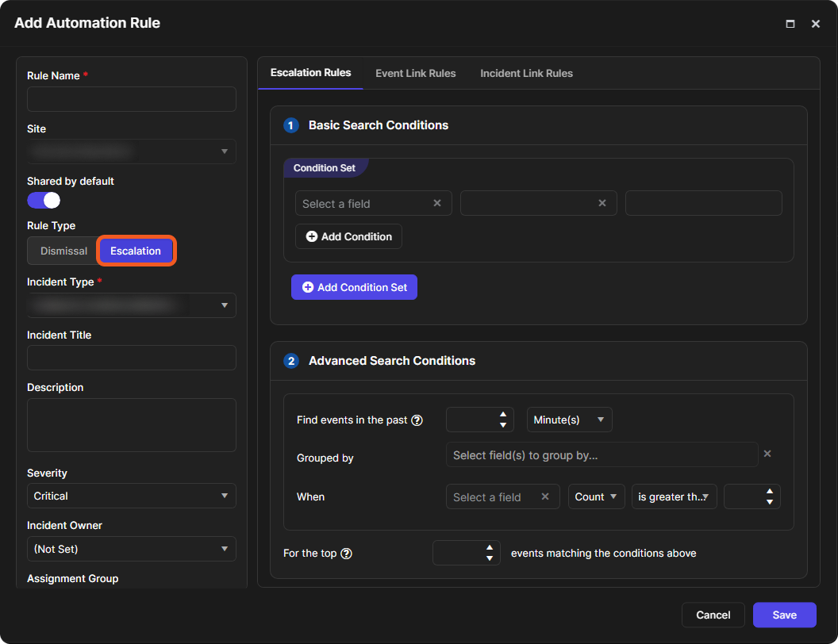Open the Incident Type dropdown
Screen dimensions: 838x644
(x=132, y=305)
